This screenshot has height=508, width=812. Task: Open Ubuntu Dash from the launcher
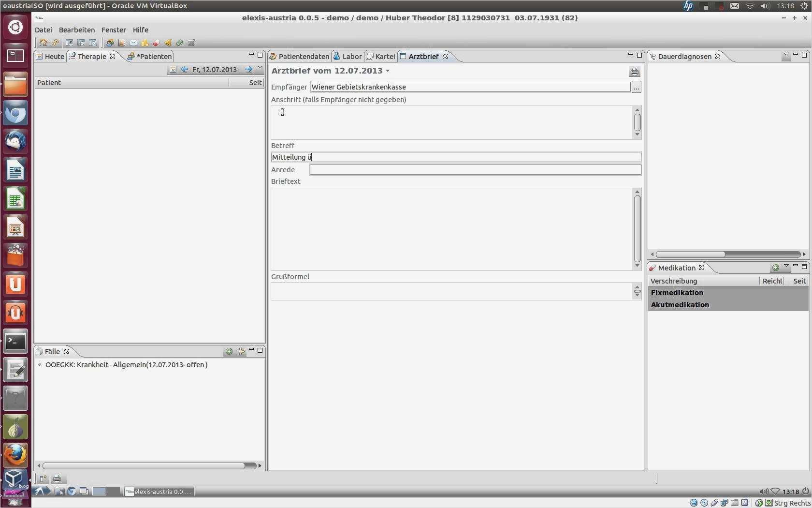pos(15,27)
